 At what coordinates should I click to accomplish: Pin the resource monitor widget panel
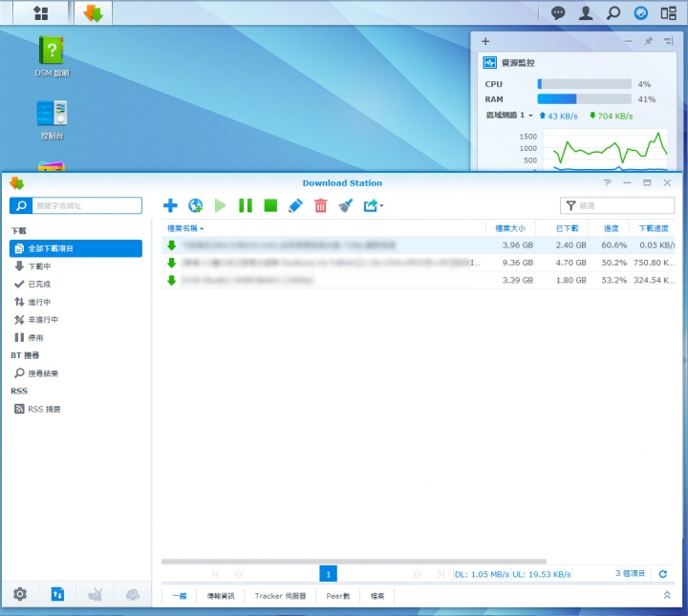pos(648,41)
